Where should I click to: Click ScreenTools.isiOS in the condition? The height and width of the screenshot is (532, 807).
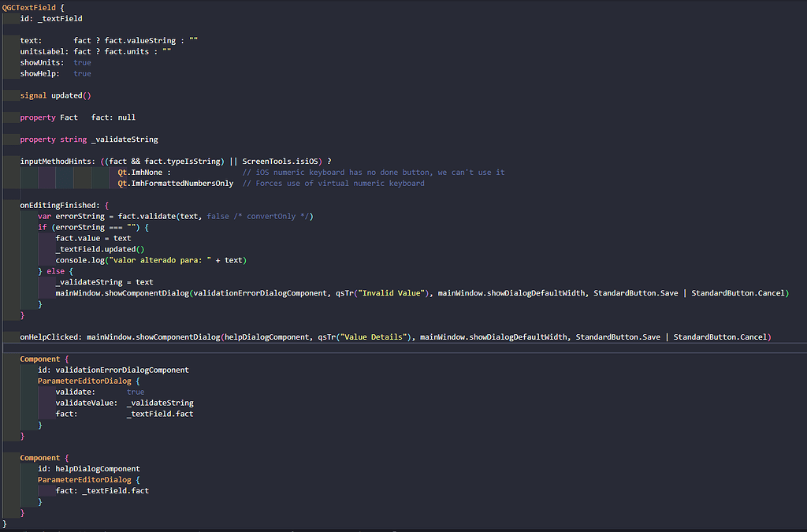(281, 162)
